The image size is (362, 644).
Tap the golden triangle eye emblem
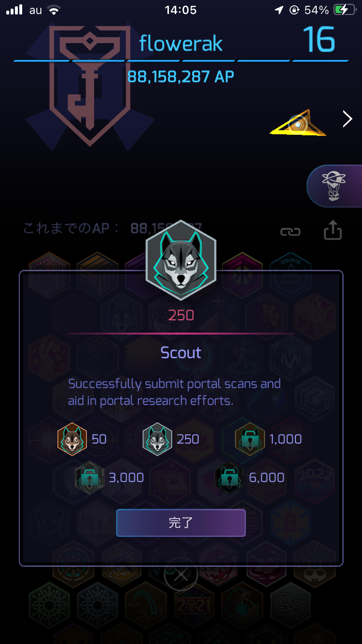tap(298, 123)
